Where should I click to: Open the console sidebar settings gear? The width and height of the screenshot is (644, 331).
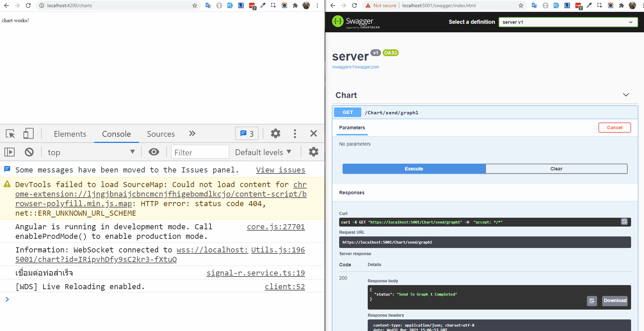[313, 152]
